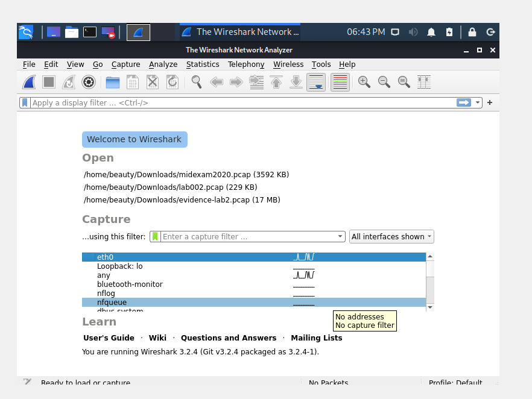
Task: Zoom in main window text
Action: tap(364, 83)
